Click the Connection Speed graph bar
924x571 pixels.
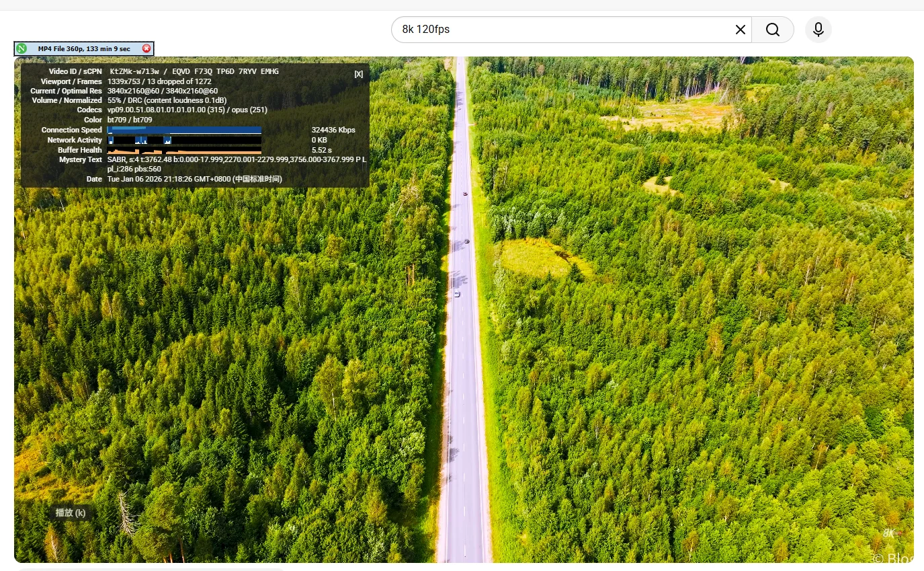pos(184,130)
